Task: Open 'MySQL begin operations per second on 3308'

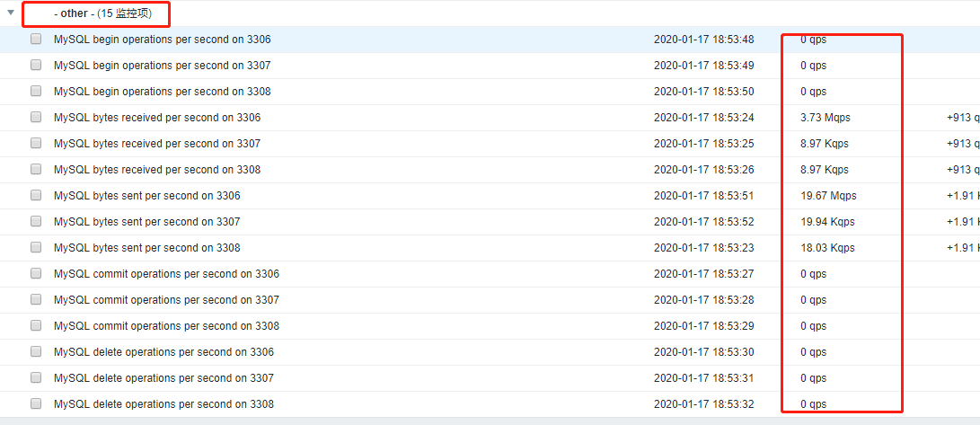Action: coord(163,92)
